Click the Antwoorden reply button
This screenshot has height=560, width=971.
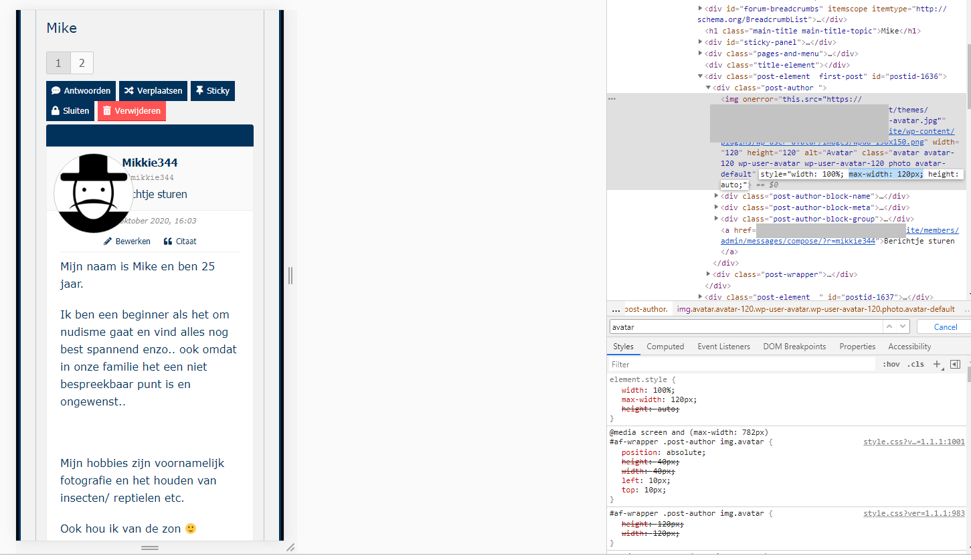click(x=80, y=91)
